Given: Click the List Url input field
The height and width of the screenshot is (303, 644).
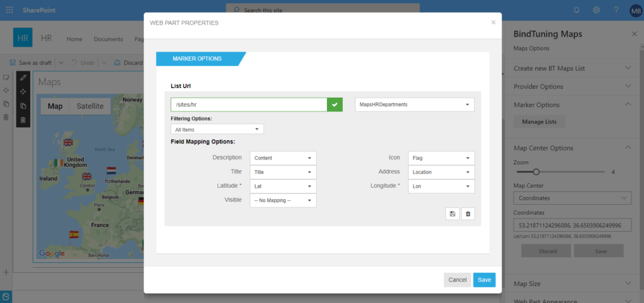Looking at the screenshot, I should pos(249,105).
